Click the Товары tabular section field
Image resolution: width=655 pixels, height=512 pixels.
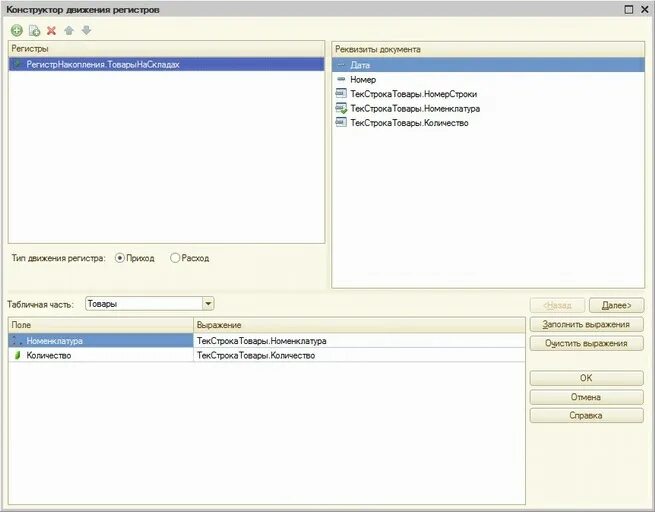coord(144,304)
